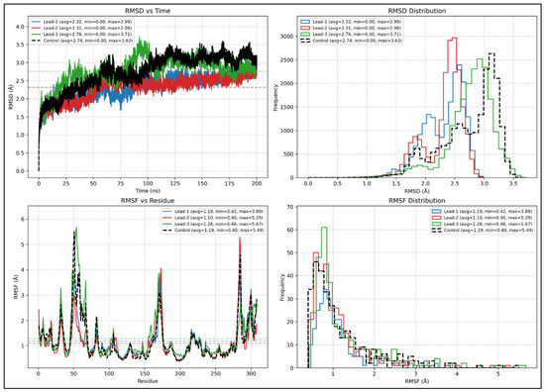
Task: Click Lead-1 legend entry in RMSF Distribution plot
Action: pyautogui.click(x=483, y=211)
